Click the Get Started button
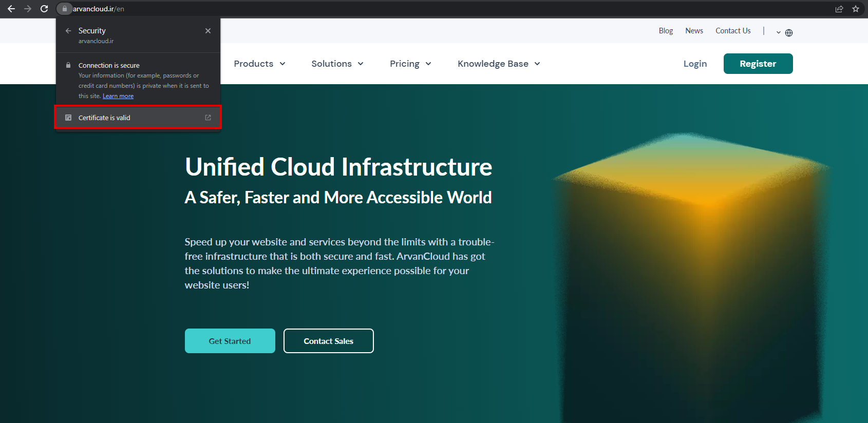 click(x=230, y=341)
